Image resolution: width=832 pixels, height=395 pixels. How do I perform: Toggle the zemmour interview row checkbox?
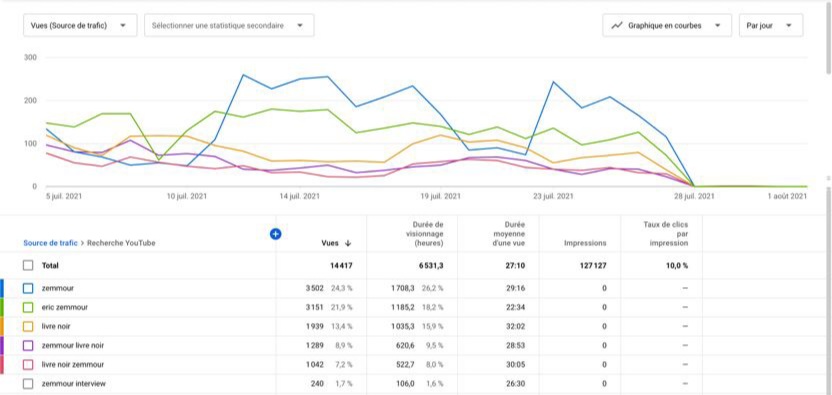28,383
